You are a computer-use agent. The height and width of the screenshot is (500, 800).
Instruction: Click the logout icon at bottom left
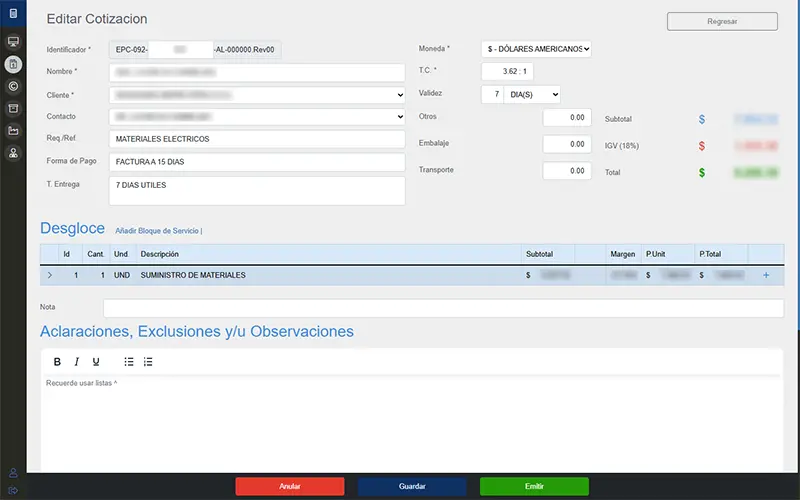pos(13,489)
